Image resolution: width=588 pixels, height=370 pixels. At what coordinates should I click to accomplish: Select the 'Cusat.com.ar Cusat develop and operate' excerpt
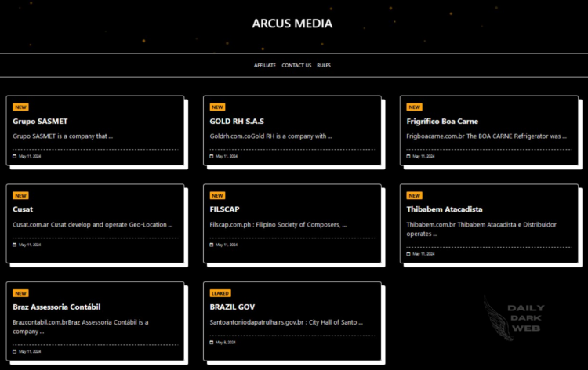tap(93, 224)
